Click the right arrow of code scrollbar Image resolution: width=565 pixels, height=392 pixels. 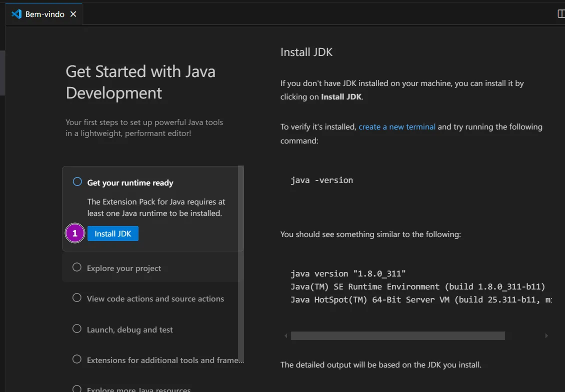click(546, 336)
